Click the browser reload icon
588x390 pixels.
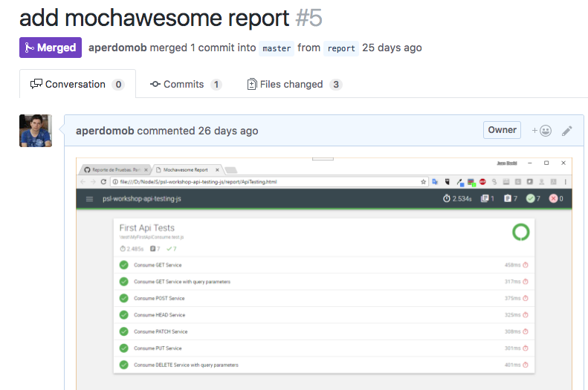coord(103,182)
